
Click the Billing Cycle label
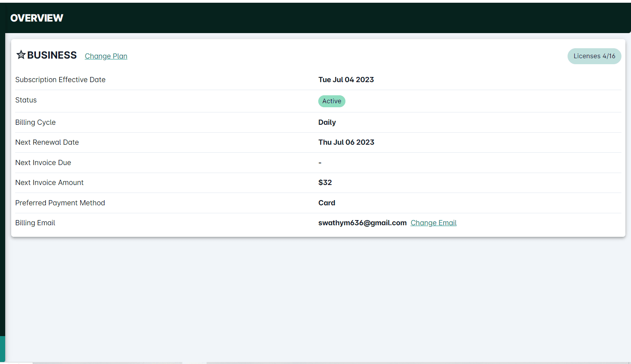pos(35,122)
